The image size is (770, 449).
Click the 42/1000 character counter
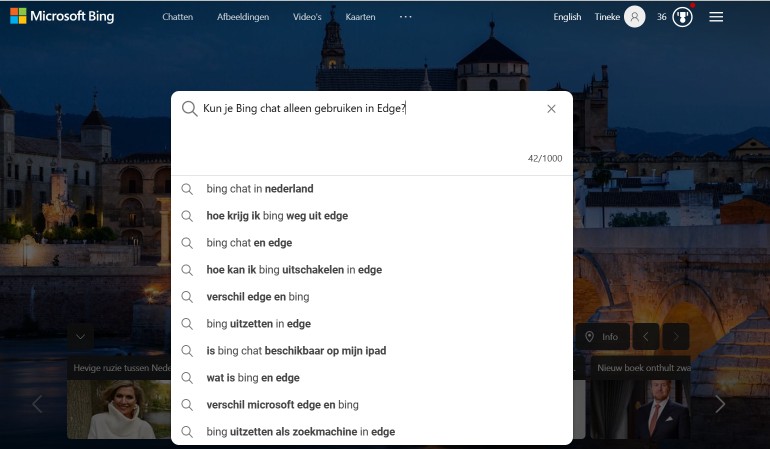tap(545, 158)
